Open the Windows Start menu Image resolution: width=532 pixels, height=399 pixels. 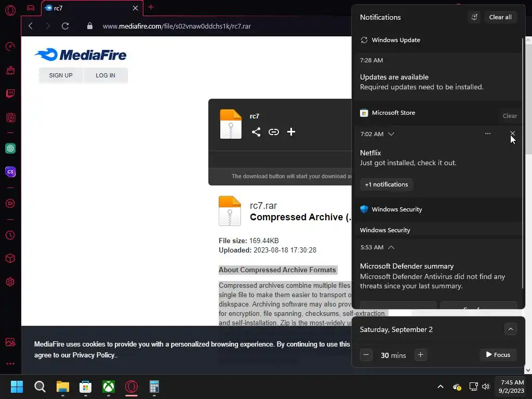[17, 387]
